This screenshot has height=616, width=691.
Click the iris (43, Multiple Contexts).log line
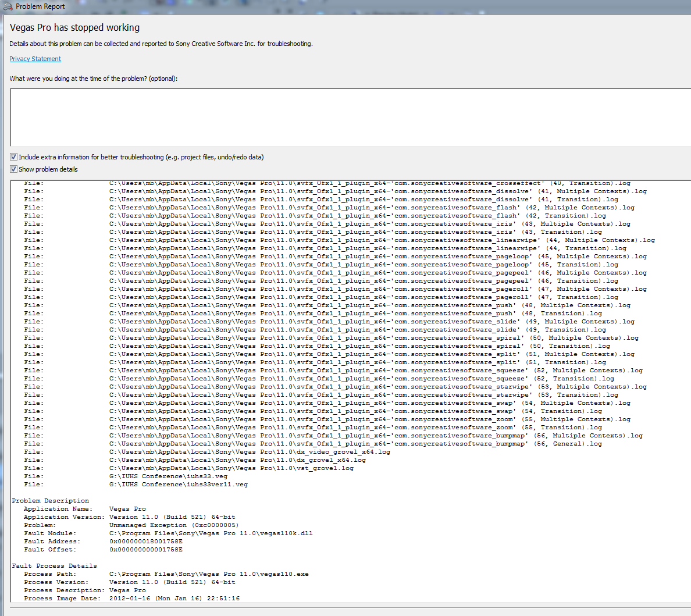click(327, 224)
